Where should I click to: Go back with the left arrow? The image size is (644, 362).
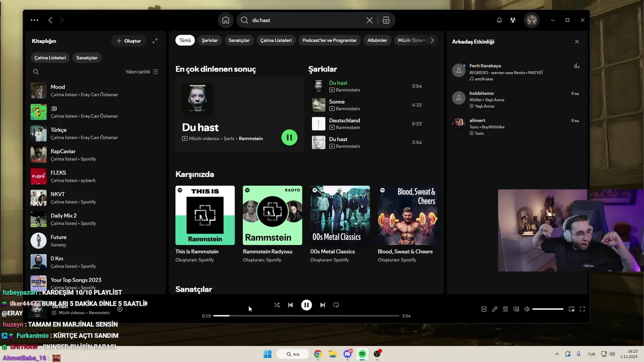tap(50, 20)
